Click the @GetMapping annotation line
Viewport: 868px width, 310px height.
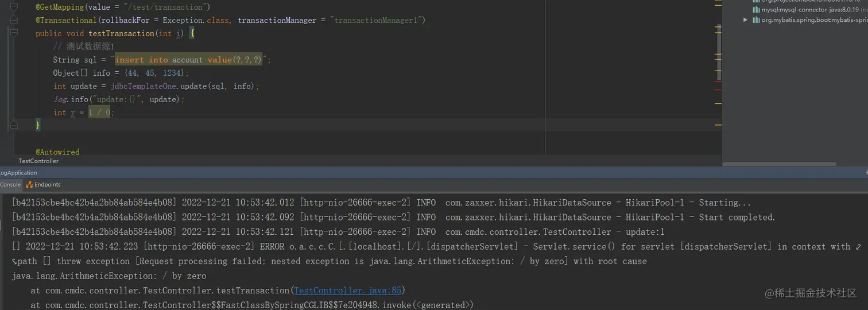pyautogui.click(x=122, y=7)
